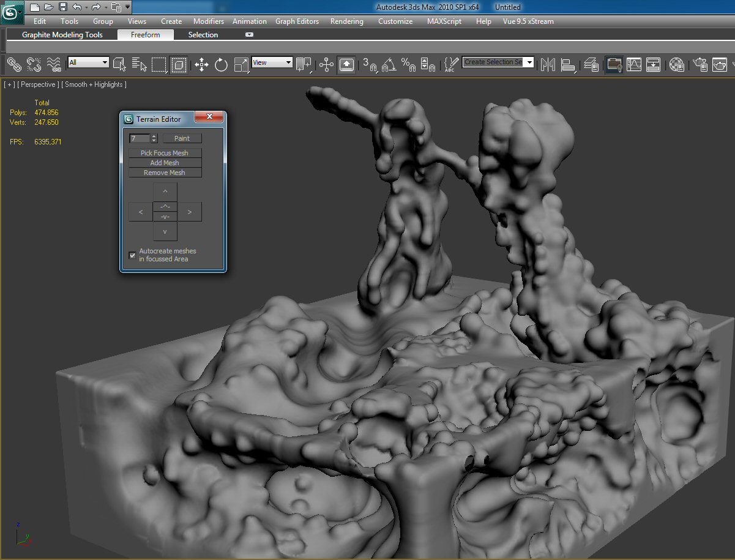Click the Select by Name icon
The image size is (735, 560).
[139, 64]
